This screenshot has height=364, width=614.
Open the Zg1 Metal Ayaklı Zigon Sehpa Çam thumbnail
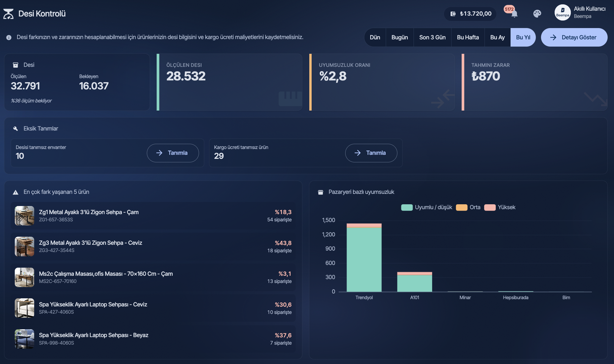(x=24, y=216)
